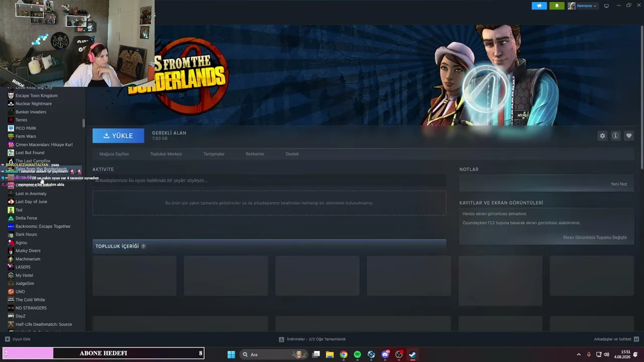The image size is (644, 362).
Task: Show game info icon
Action: click(x=615, y=136)
